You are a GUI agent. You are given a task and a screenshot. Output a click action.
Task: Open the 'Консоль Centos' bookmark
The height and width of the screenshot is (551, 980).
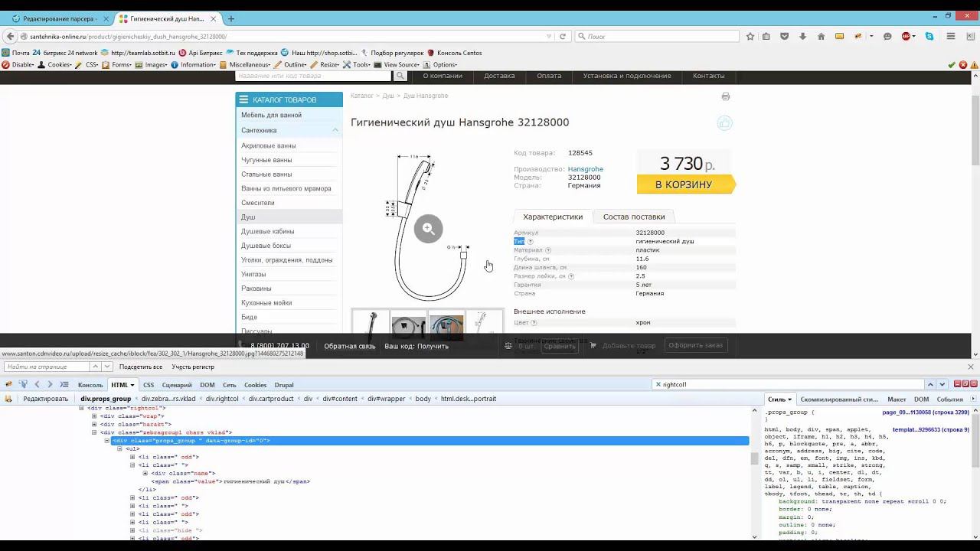point(454,53)
